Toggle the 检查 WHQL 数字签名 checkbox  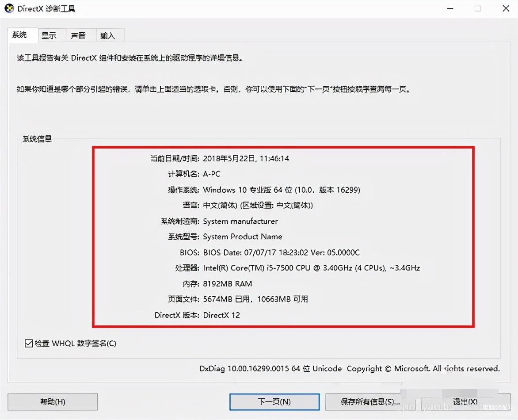tap(29, 344)
